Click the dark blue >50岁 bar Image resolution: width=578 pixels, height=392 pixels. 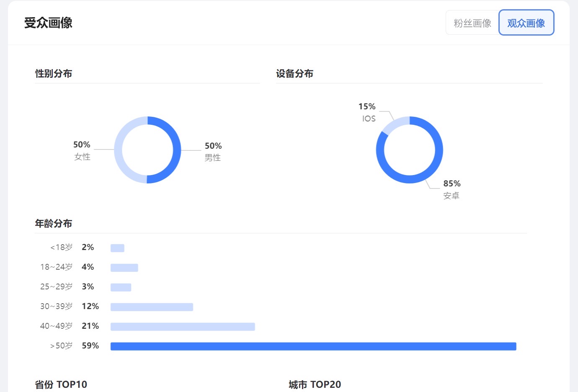tap(313, 346)
